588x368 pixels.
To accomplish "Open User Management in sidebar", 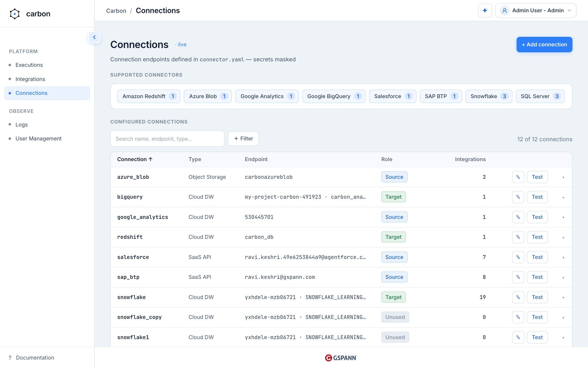I will pyautogui.click(x=47, y=138).
